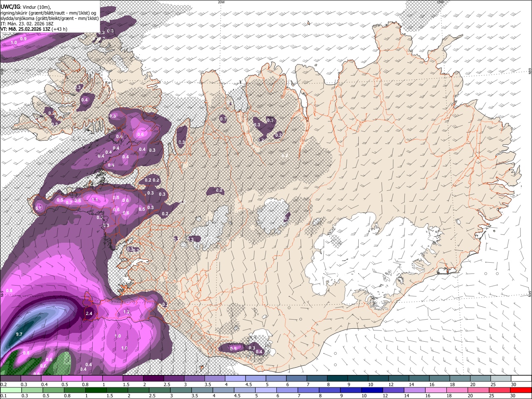Select the 0.9 value in the northwest band
Image resolution: width=532 pixels, height=399 pixels.
coord(23,39)
